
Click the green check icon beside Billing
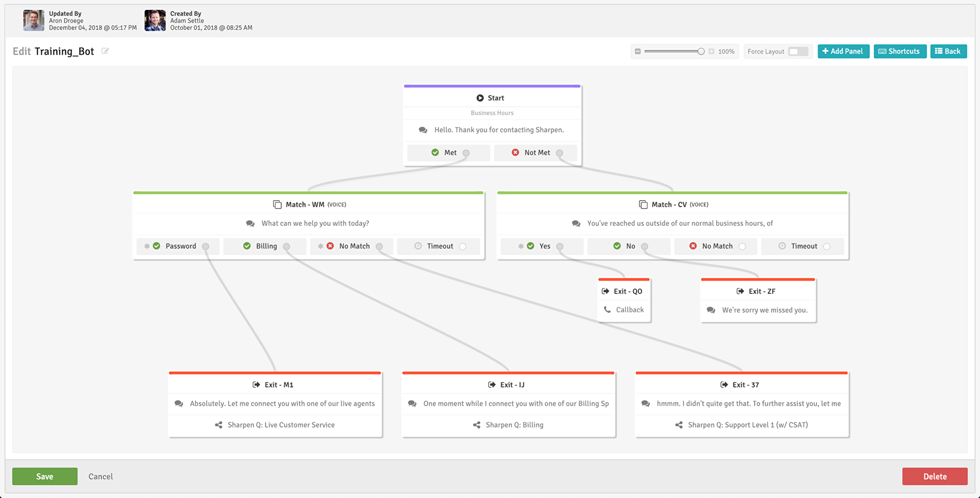click(x=247, y=246)
